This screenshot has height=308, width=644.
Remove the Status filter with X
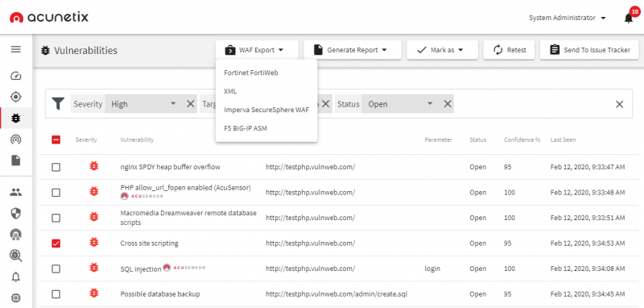click(x=448, y=104)
